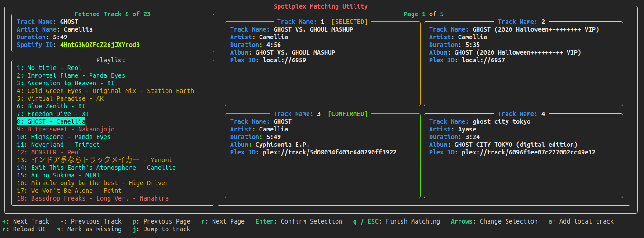Click Plex ID "local://6957"
644x238 pixels.
pos(483,60)
